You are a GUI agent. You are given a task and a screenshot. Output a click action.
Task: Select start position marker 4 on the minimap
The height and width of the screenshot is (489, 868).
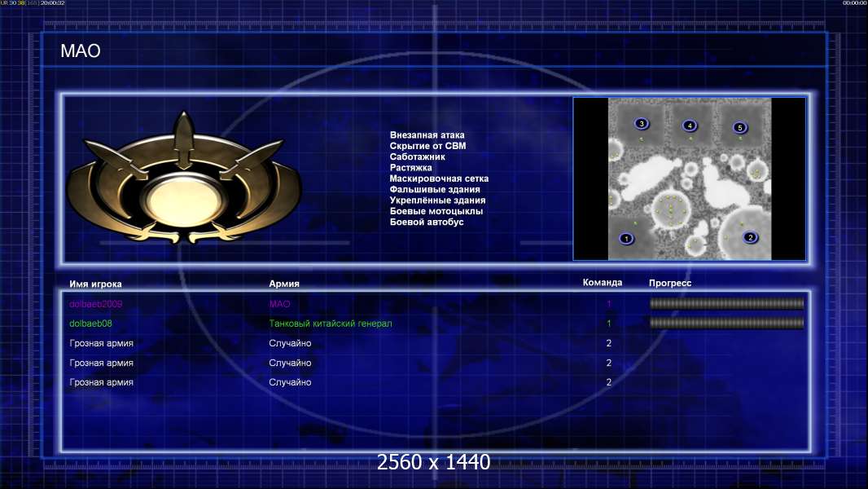pyautogui.click(x=690, y=126)
